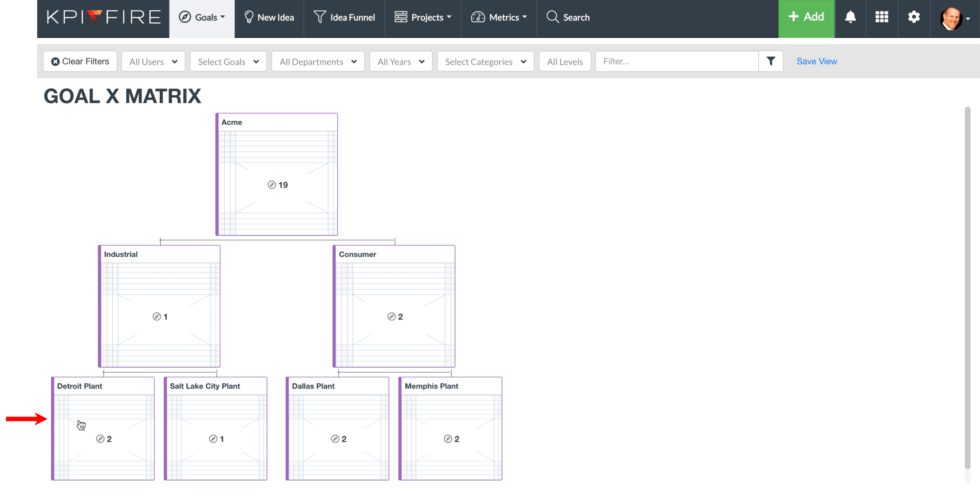
Task: Click the goal compass icon in Memphis Plant card
Action: pyautogui.click(x=448, y=439)
